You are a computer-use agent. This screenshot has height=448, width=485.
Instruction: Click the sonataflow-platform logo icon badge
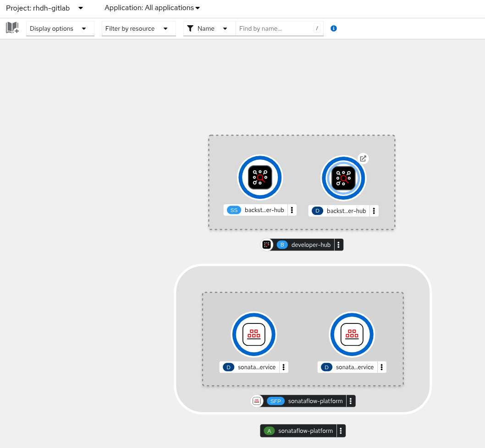coord(257,401)
